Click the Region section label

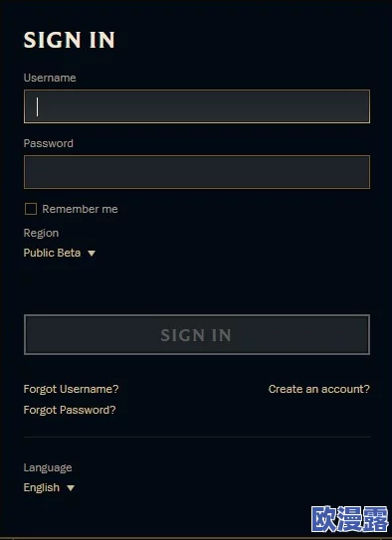pos(41,233)
